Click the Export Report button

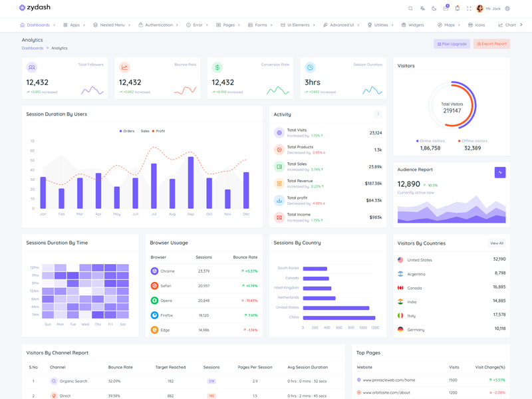click(x=491, y=44)
